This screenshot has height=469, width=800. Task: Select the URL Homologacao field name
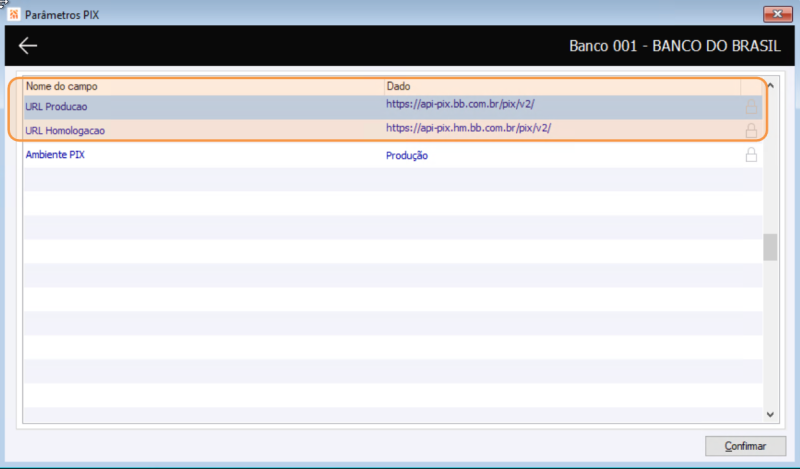click(x=65, y=131)
